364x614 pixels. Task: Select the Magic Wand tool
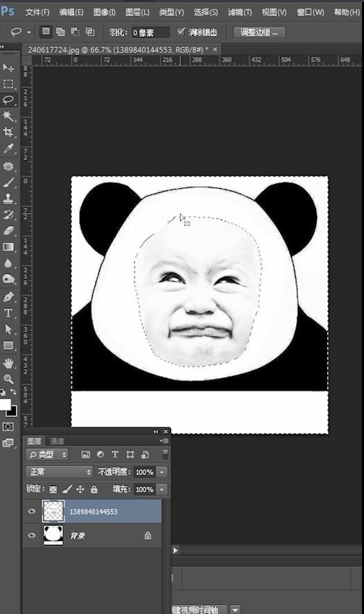8,116
